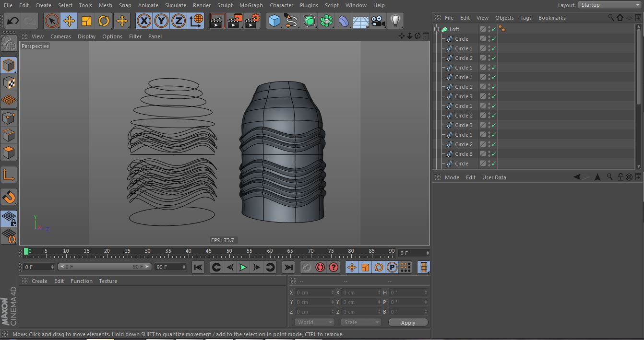Viewport: 644px width, 340px height.
Task: Select Circle.3 in the object list
Action: pyautogui.click(x=464, y=96)
